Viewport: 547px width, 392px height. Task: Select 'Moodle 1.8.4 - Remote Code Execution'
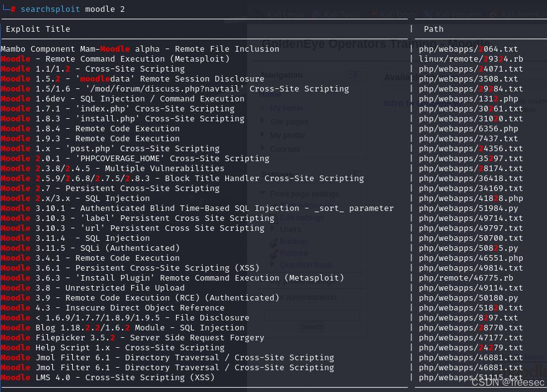click(x=90, y=128)
